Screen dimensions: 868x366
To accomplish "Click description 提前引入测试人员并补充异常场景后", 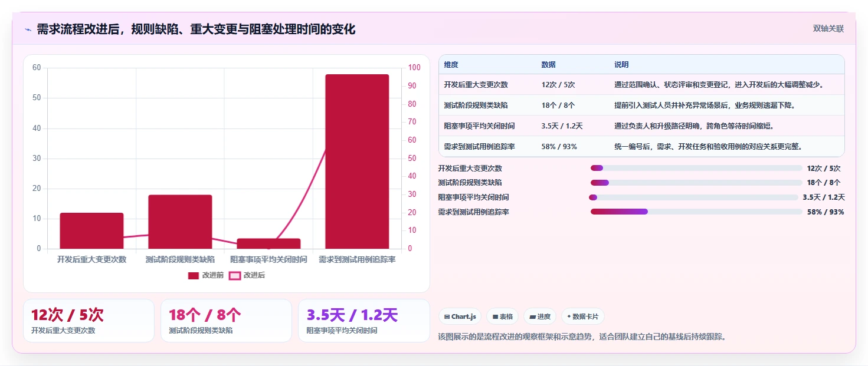I will (705, 105).
